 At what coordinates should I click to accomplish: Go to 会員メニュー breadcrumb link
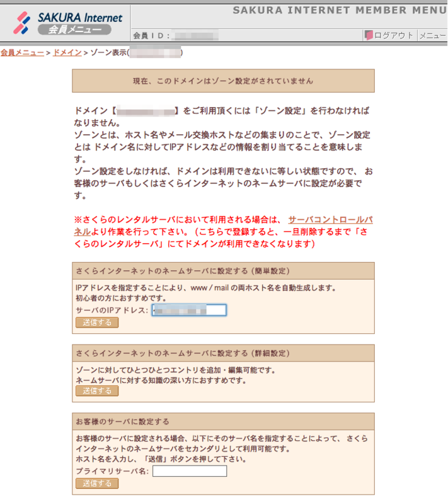[22, 52]
